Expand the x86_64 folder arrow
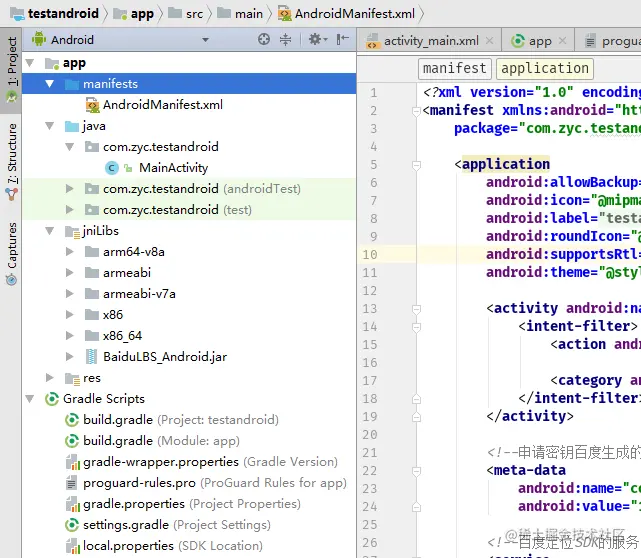Screen dimensions: 641x558 pos(69,336)
